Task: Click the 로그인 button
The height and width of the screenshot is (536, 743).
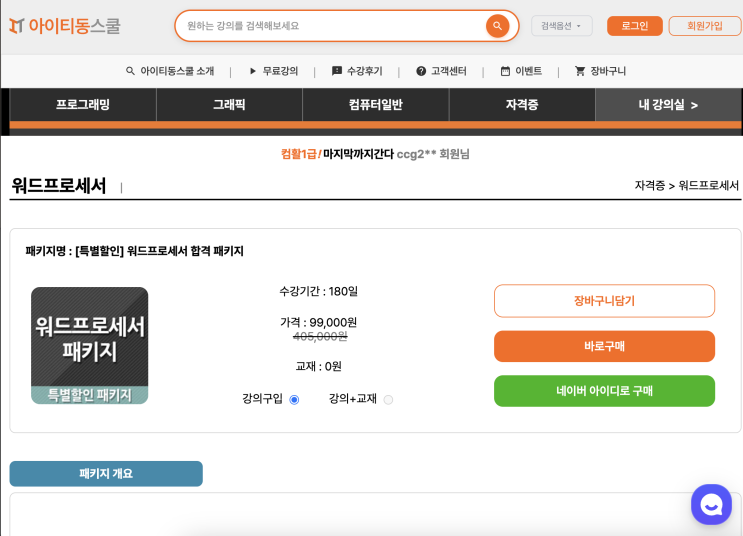Action: click(x=634, y=26)
